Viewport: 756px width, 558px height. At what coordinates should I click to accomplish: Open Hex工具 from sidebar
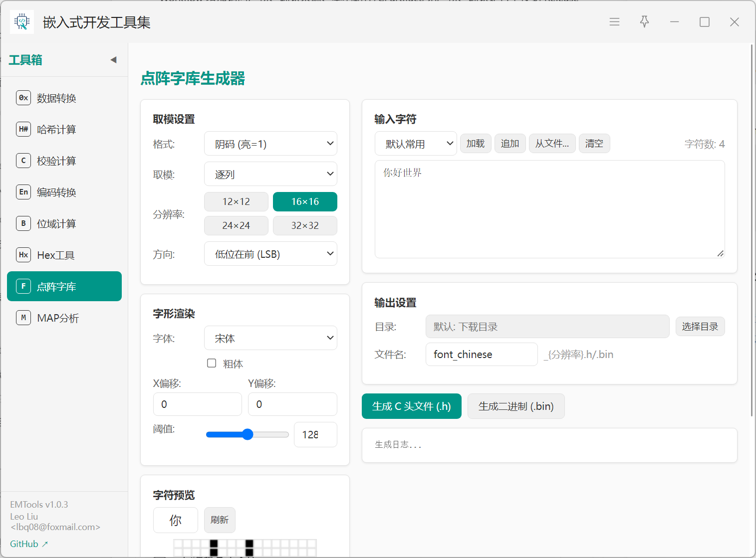tap(64, 255)
